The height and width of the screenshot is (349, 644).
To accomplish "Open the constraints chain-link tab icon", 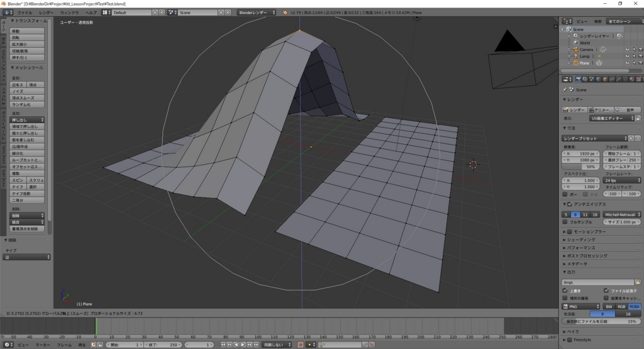I will click(x=612, y=79).
